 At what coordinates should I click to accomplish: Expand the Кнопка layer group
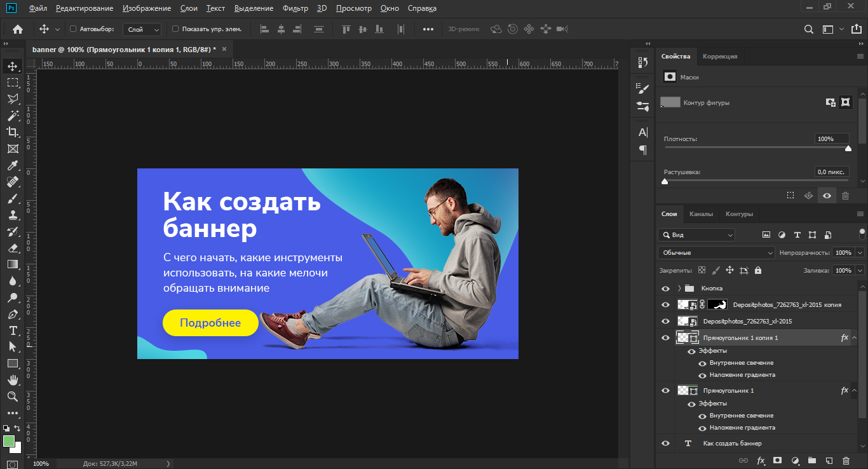679,289
